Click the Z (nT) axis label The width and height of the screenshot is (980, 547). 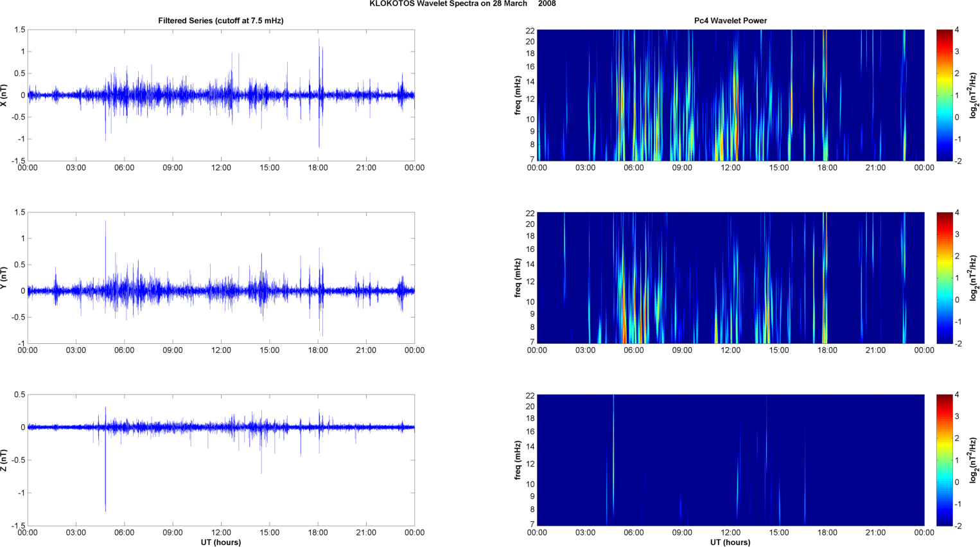pyautogui.click(x=4, y=460)
